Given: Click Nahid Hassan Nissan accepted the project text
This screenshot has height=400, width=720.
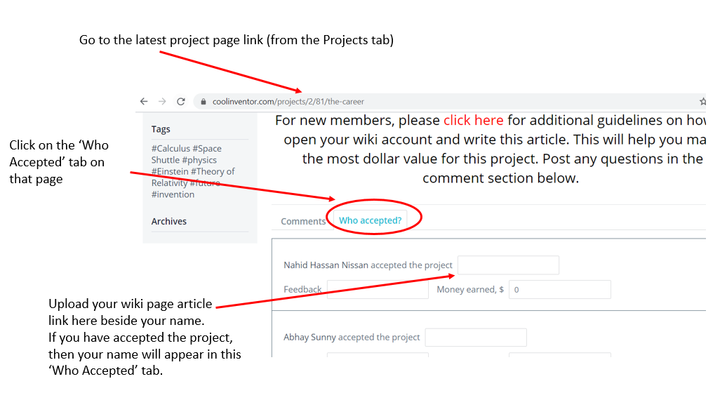Looking at the screenshot, I should (x=368, y=265).
